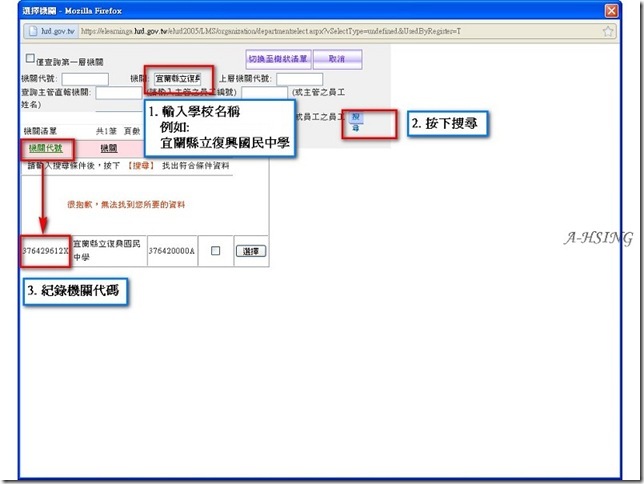Click the page icon beside hrd.gov.tw
This screenshot has width=644, height=484.
click(33, 31)
